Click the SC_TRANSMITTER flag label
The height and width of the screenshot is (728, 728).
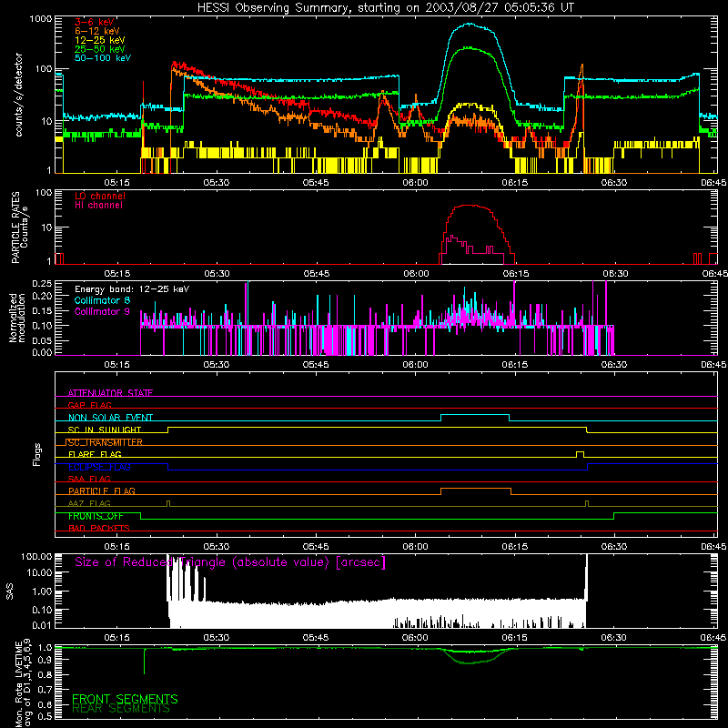(105, 442)
